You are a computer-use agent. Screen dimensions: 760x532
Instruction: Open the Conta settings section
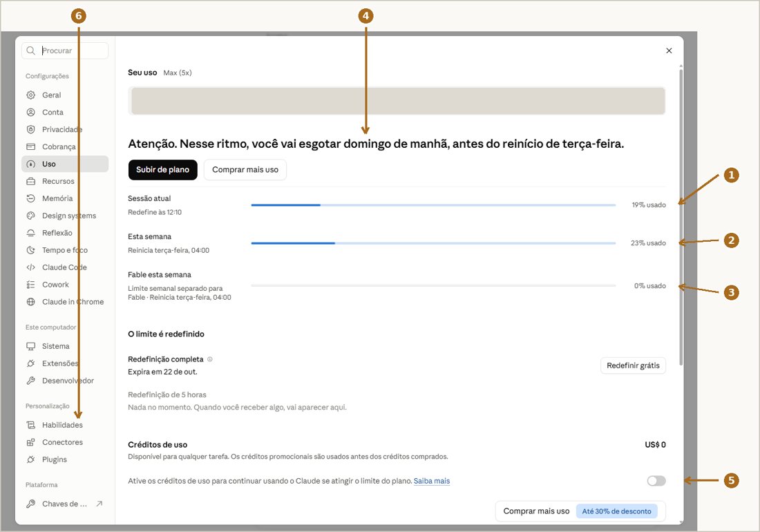[65, 112]
